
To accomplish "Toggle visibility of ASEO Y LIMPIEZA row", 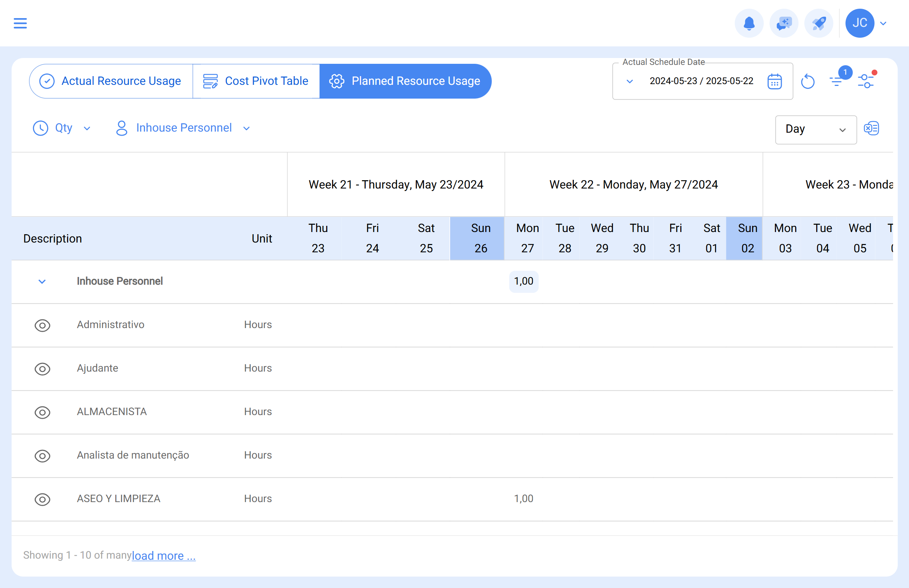I will pyautogui.click(x=42, y=500).
